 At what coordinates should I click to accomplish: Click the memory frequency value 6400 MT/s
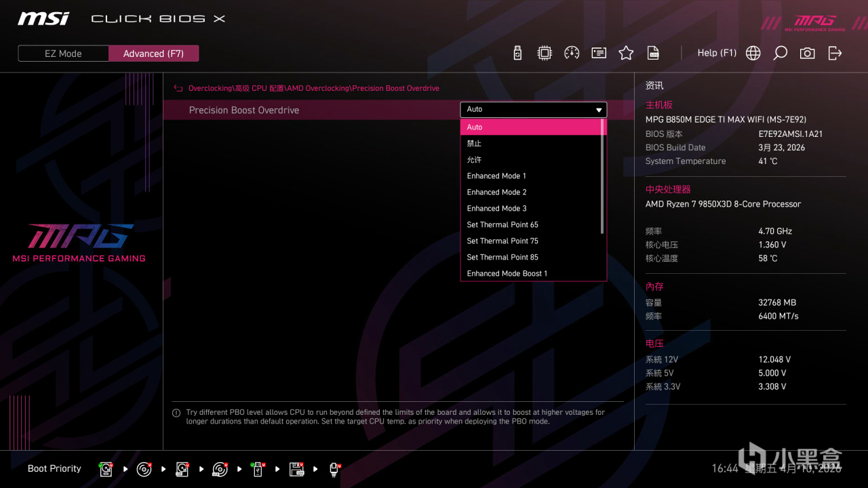[x=778, y=317]
